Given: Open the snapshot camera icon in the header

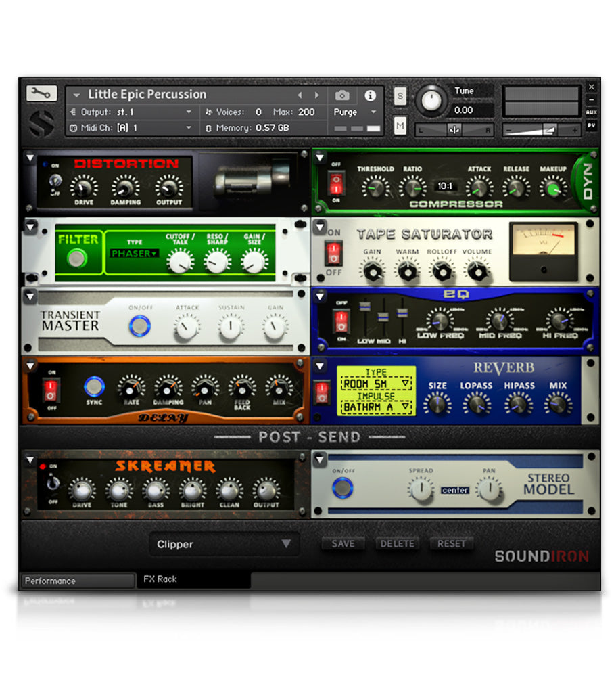Looking at the screenshot, I should coord(341,95).
